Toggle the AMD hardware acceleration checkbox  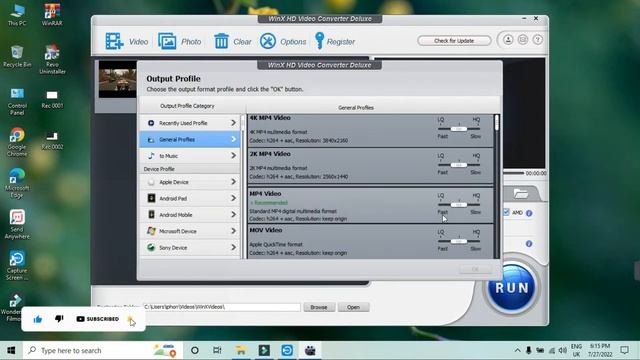click(x=506, y=212)
